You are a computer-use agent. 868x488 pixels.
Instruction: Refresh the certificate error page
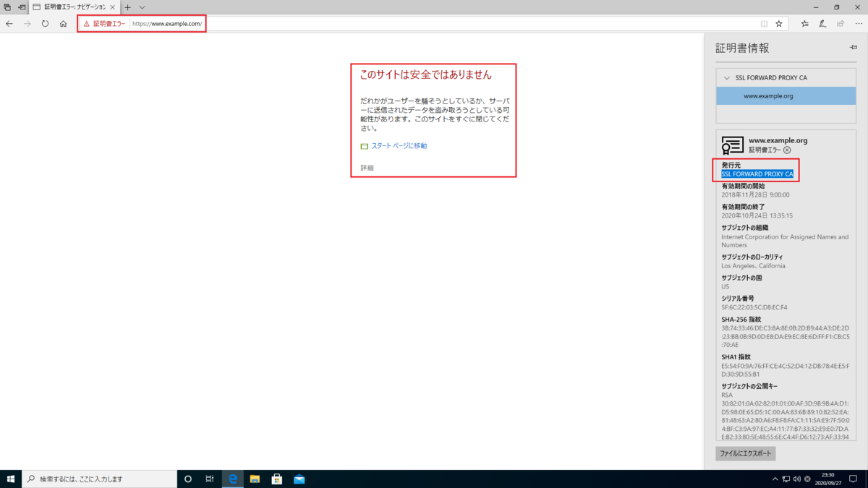point(45,23)
